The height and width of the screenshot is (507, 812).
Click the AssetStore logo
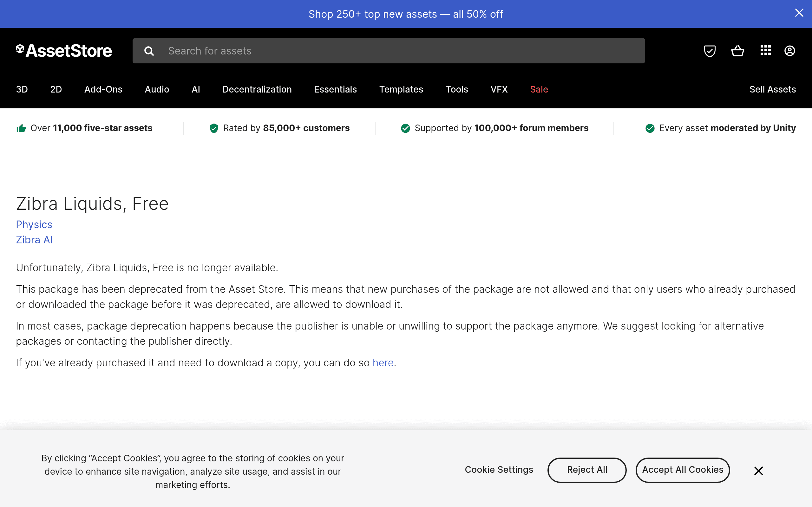(x=64, y=51)
